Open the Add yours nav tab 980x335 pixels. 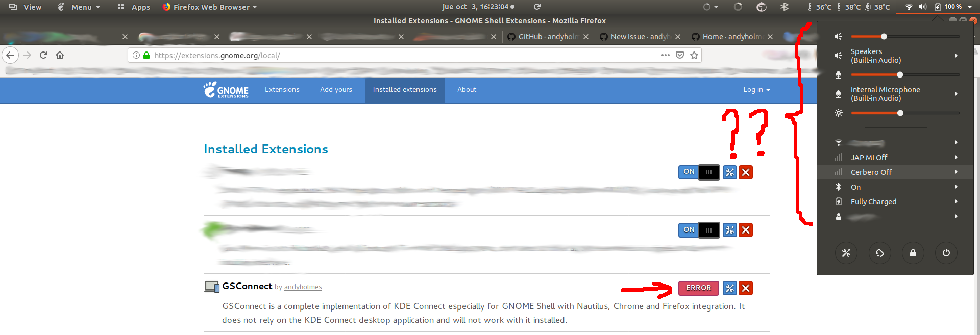pyautogui.click(x=336, y=90)
